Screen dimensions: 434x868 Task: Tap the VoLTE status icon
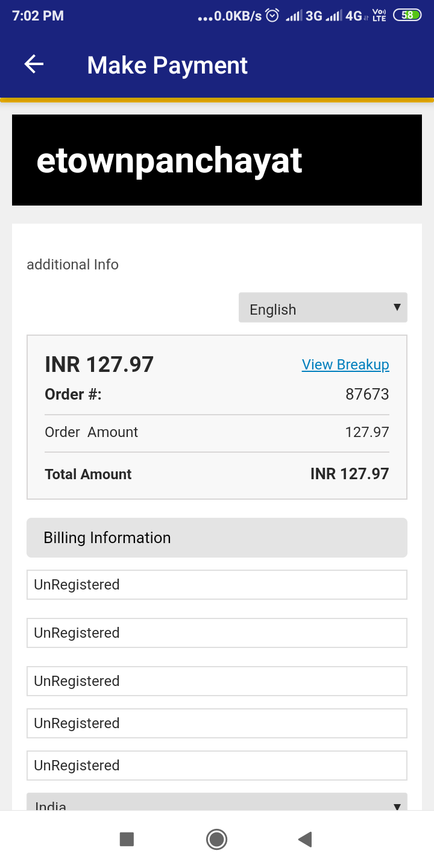coord(379,15)
